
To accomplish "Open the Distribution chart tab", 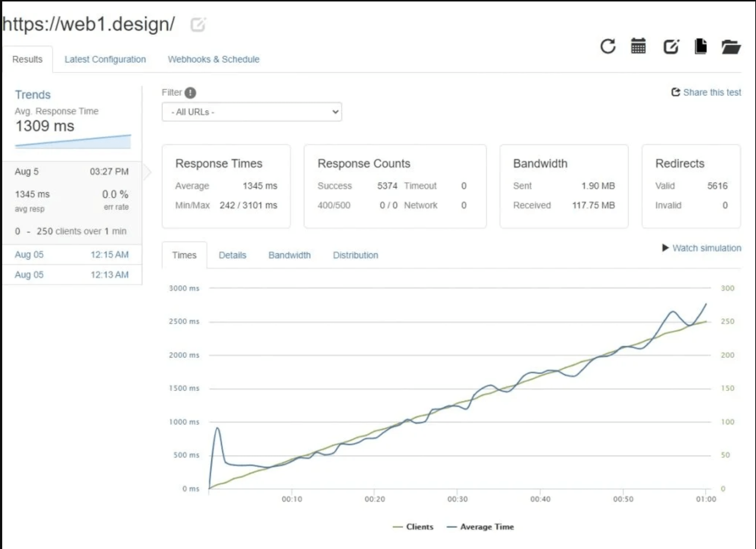I will pyautogui.click(x=355, y=255).
